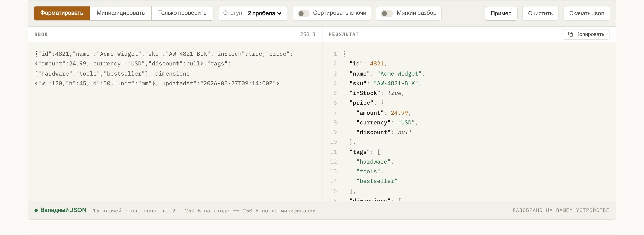Click the РЕЗУЛЬТАТ panel heading
Image resolution: width=644 pixels, height=235 pixels.
coord(343,34)
